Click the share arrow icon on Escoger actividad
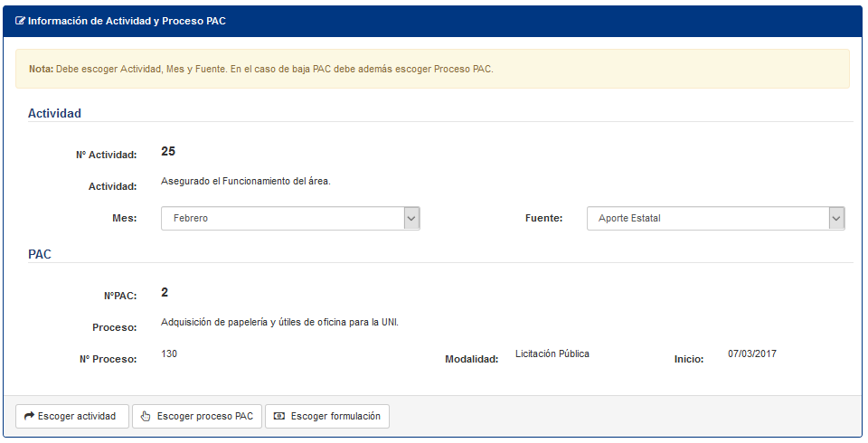The width and height of the screenshot is (868, 443). point(29,417)
